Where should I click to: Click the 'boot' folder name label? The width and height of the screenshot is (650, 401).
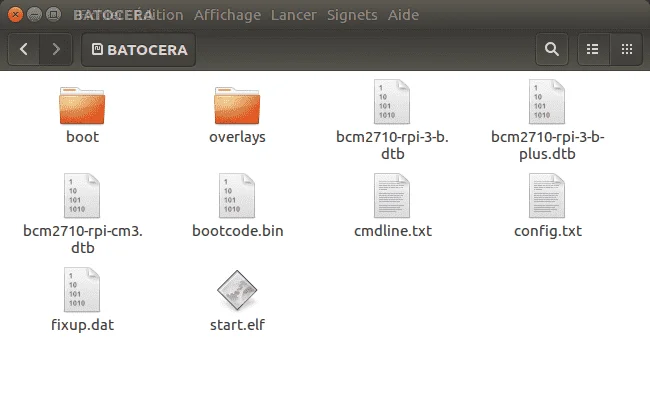pos(82,137)
